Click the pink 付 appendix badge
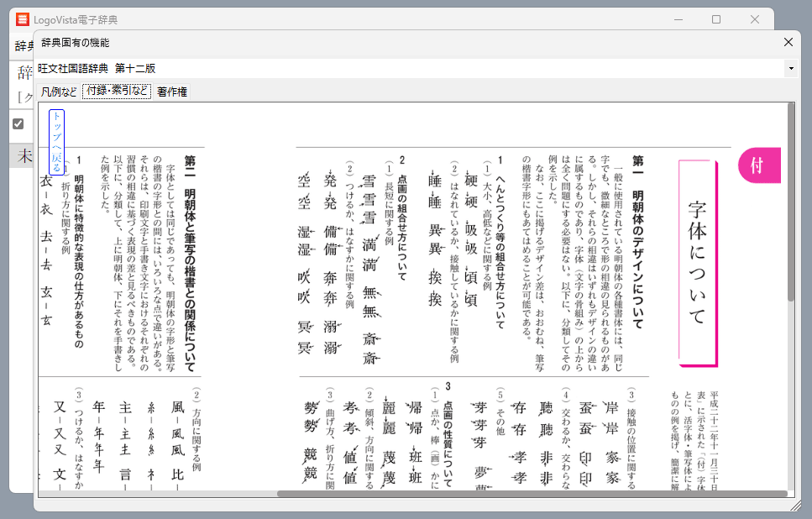 point(758,165)
